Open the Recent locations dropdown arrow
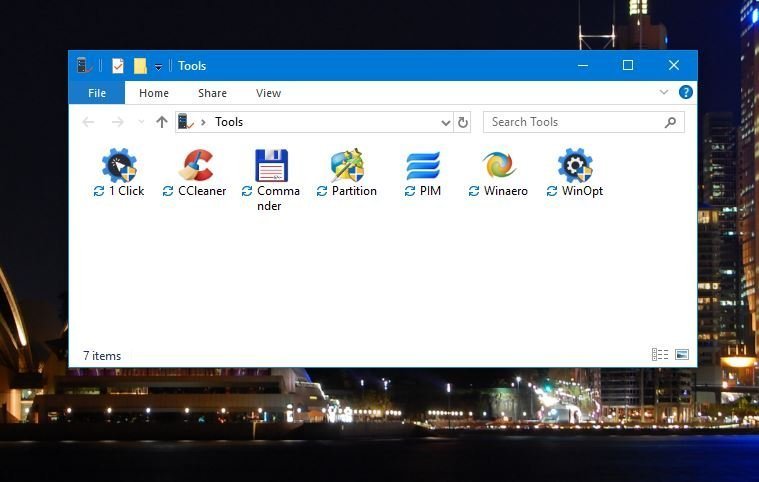Image resolution: width=759 pixels, height=482 pixels. point(141,122)
